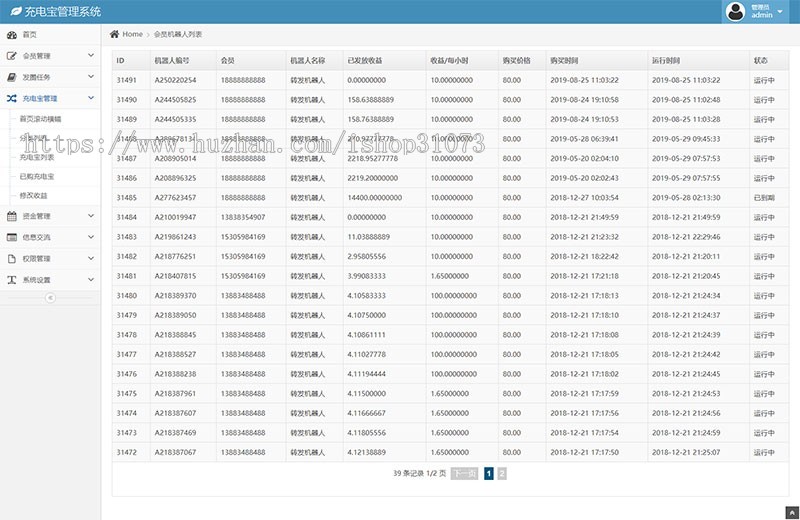Select robot number A219861243
The width and height of the screenshot is (800, 520).
(176, 237)
